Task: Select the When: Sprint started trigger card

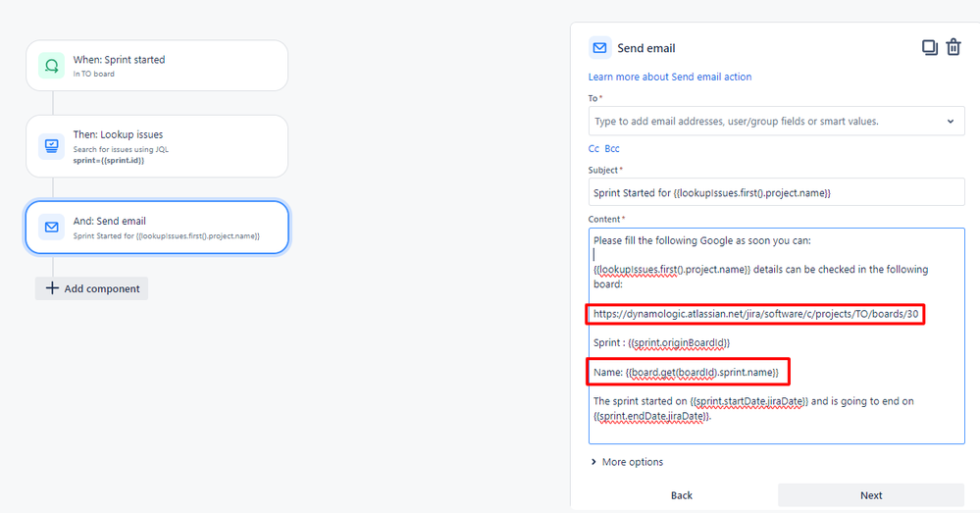Action: (157, 66)
